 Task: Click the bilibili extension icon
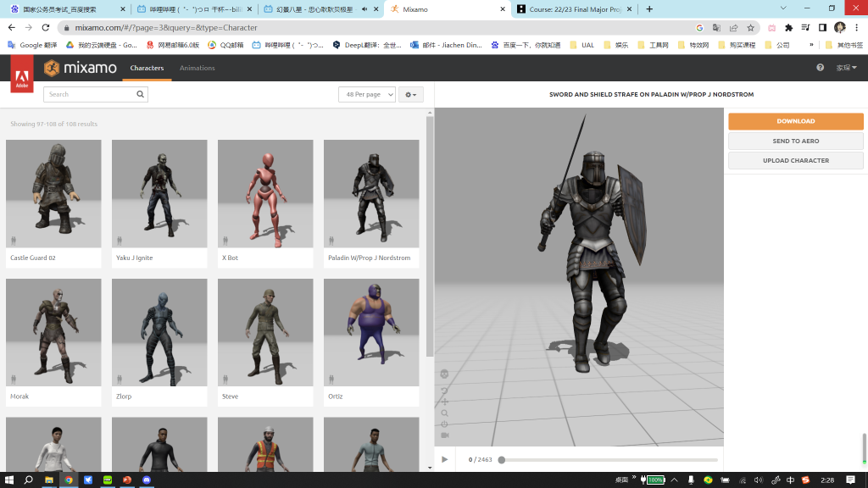tap(771, 28)
